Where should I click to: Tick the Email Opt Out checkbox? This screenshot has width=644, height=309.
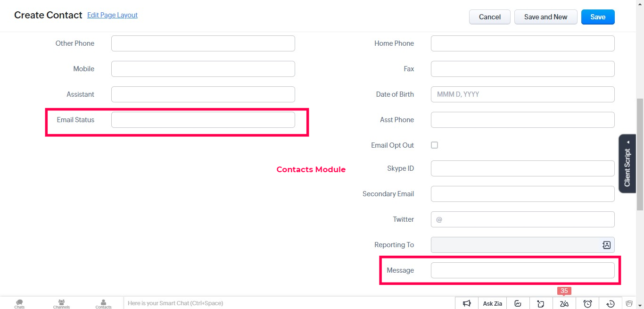435,145
